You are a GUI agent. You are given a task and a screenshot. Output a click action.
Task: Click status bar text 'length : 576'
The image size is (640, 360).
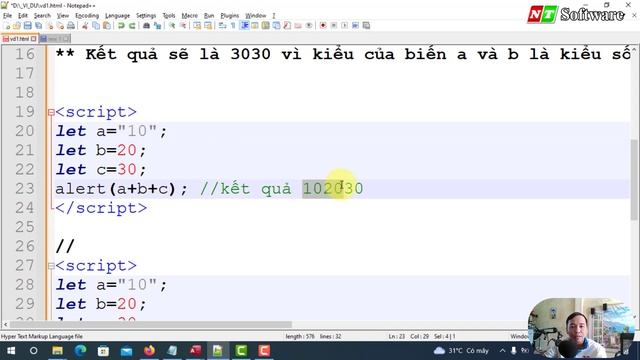(x=300, y=336)
